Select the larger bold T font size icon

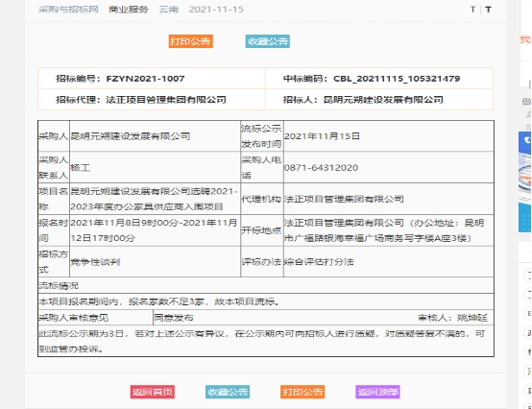click(488, 10)
